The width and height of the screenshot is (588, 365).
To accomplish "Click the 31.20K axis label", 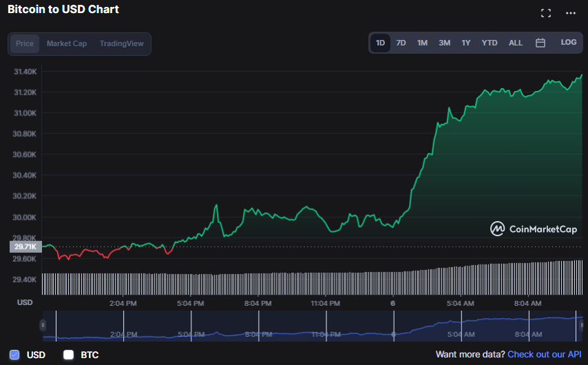I will click(25, 92).
